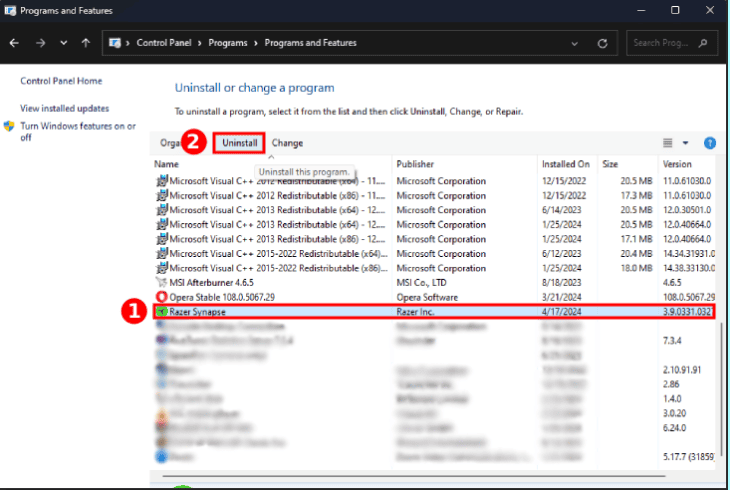This screenshot has height=490, width=730.
Task: Click the Change toolbar button
Action: point(287,143)
